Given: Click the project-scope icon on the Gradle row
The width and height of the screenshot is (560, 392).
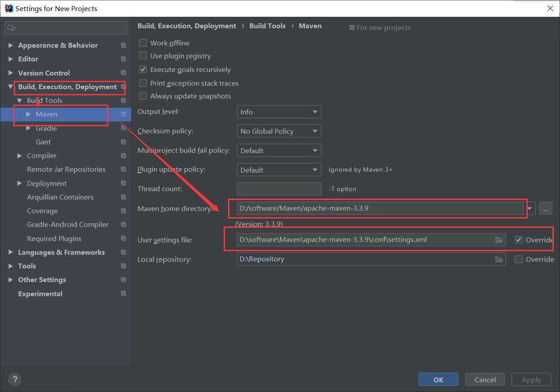Looking at the screenshot, I should (123, 128).
